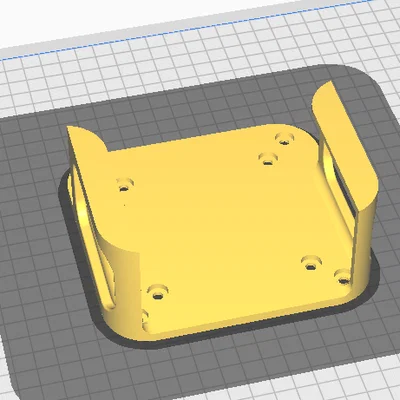Image resolution: width=400 pixels, height=400 pixels.
Task: Click the lone screw hole beside the shorter clip
Action: pyautogui.click(x=125, y=185)
